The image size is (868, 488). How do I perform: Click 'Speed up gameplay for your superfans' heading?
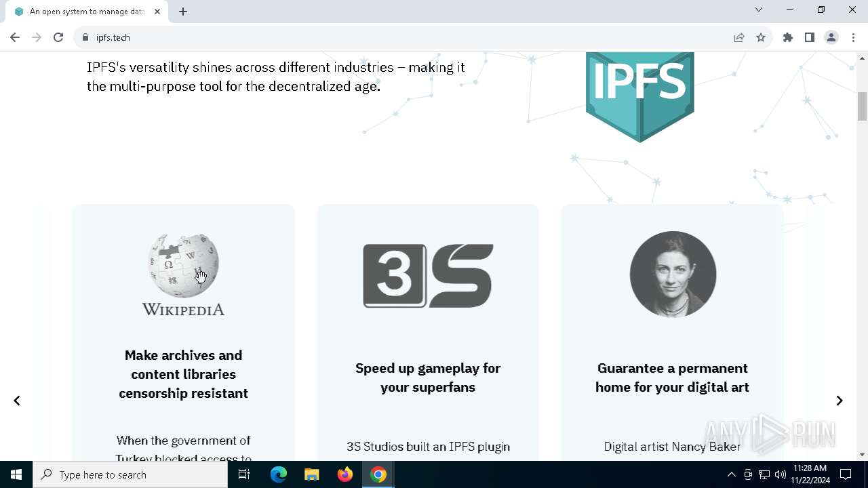(428, 378)
